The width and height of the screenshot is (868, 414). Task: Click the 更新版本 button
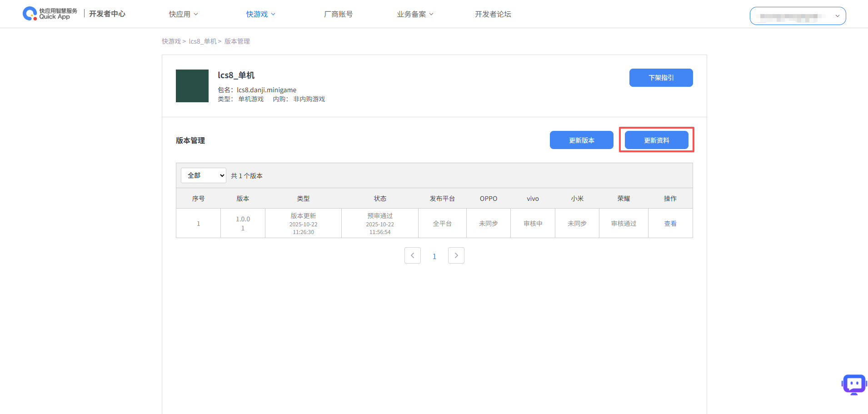pyautogui.click(x=581, y=140)
